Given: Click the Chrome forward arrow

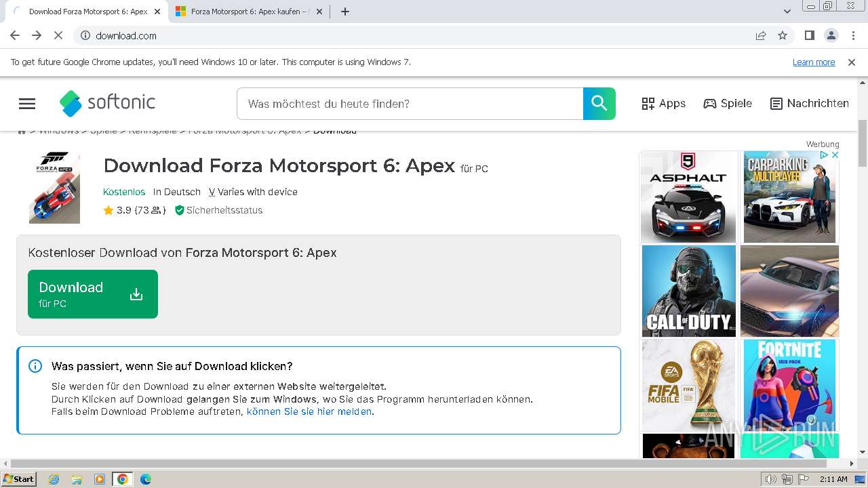Looking at the screenshot, I should pos(37,35).
